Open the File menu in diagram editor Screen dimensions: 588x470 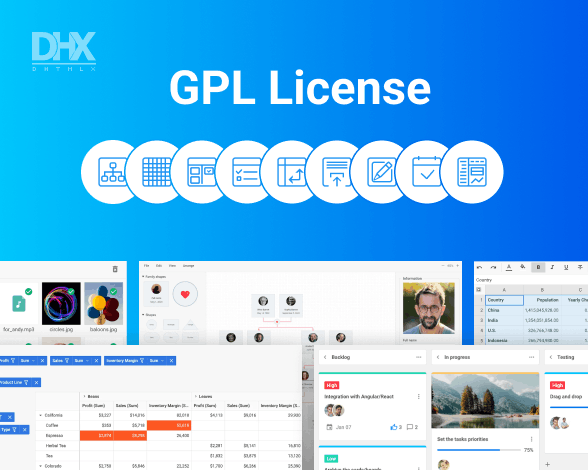[x=147, y=266]
